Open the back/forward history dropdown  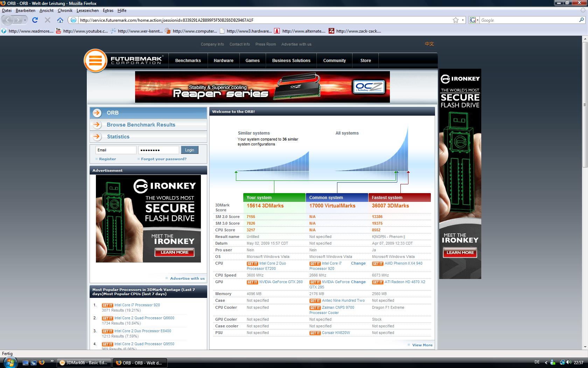click(x=26, y=20)
